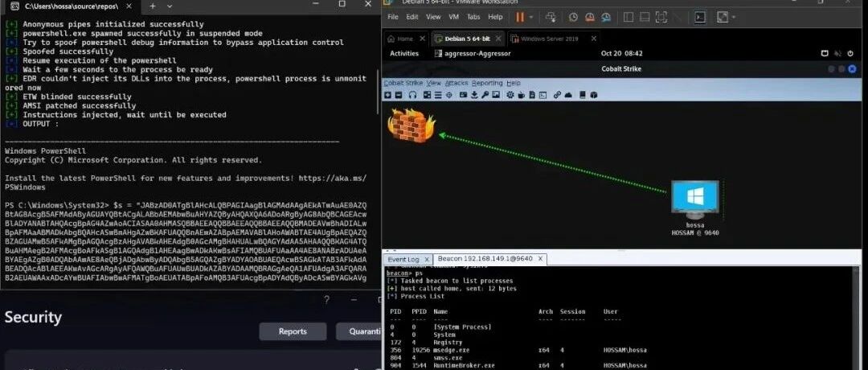The image size is (868, 370).
Task: Open the Attacks menu
Action: [x=457, y=83]
